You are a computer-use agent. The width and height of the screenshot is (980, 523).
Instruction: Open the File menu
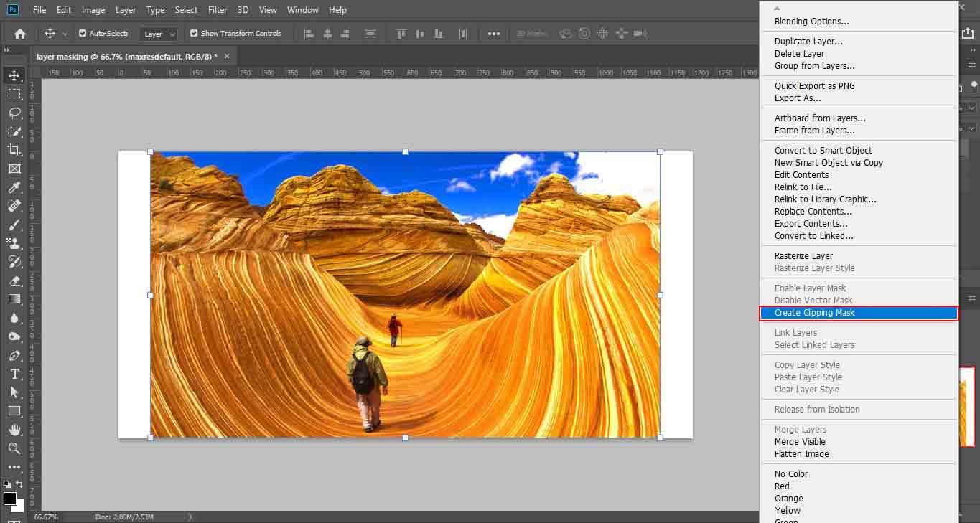pyautogui.click(x=39, y=10)
